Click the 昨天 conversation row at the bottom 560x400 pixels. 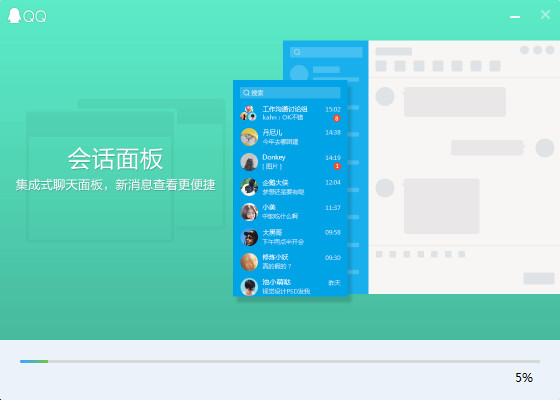click(x=290, y=286)
